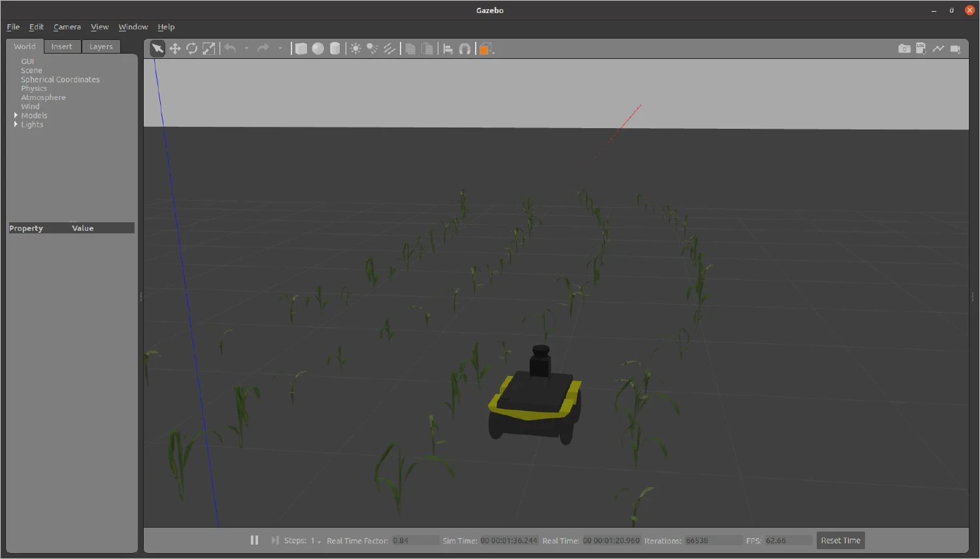Viewport: 980px width, 559px height.
Task: Open the Steps count dropdown
Action: [319, 541]
